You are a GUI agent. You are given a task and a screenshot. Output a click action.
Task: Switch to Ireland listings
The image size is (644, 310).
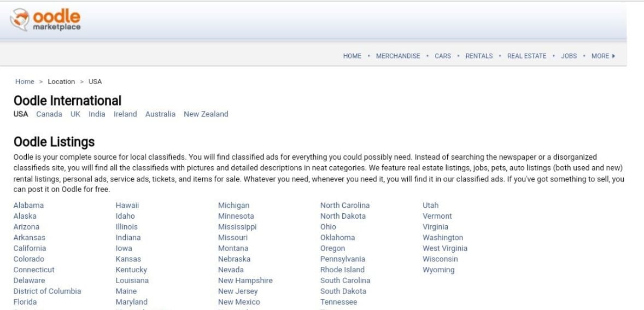[125, 114]
